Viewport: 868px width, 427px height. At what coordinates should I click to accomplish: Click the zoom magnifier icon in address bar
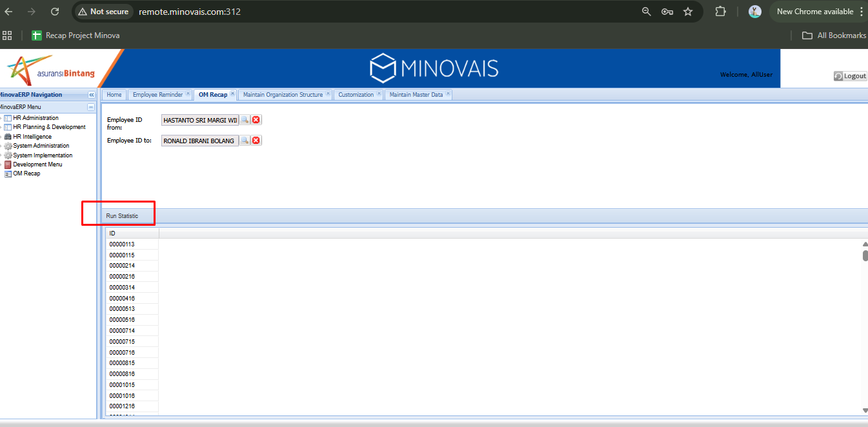(x=647, y=12)
